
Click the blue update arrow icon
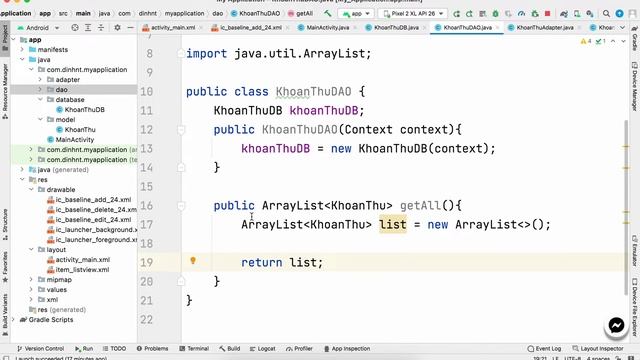(x=619, y=13)
